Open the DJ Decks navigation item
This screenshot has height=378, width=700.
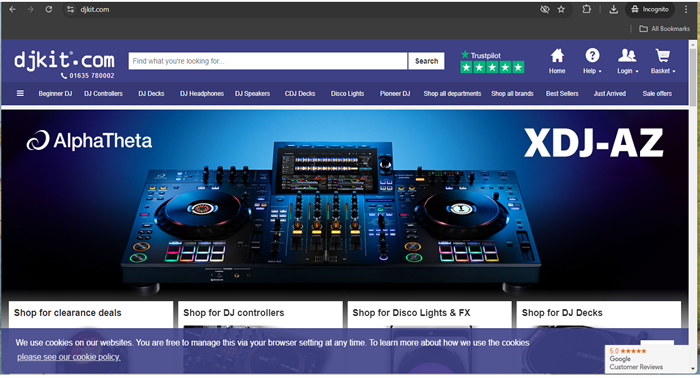click(151, 94)
